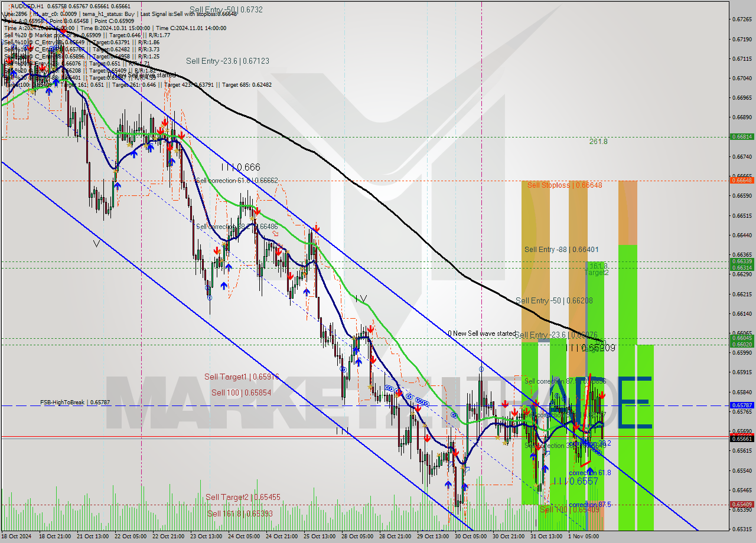Screen dimensions: 756x543
Task: Select the '24 Oct 05:00' time label
Action: [245, 537]
